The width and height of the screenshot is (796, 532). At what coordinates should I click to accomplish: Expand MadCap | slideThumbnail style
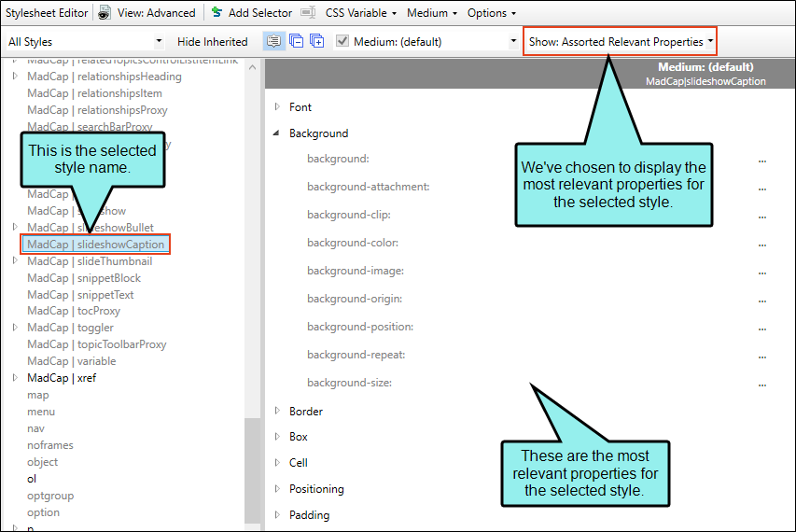pyautogui.click(x=15, y=260)
